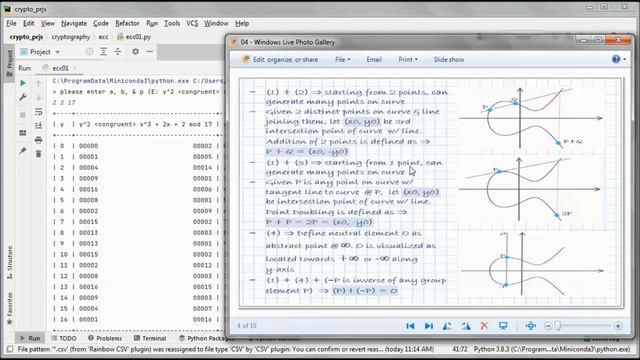Select ecc01.py in breadcrumb

[x=134, y=37]
